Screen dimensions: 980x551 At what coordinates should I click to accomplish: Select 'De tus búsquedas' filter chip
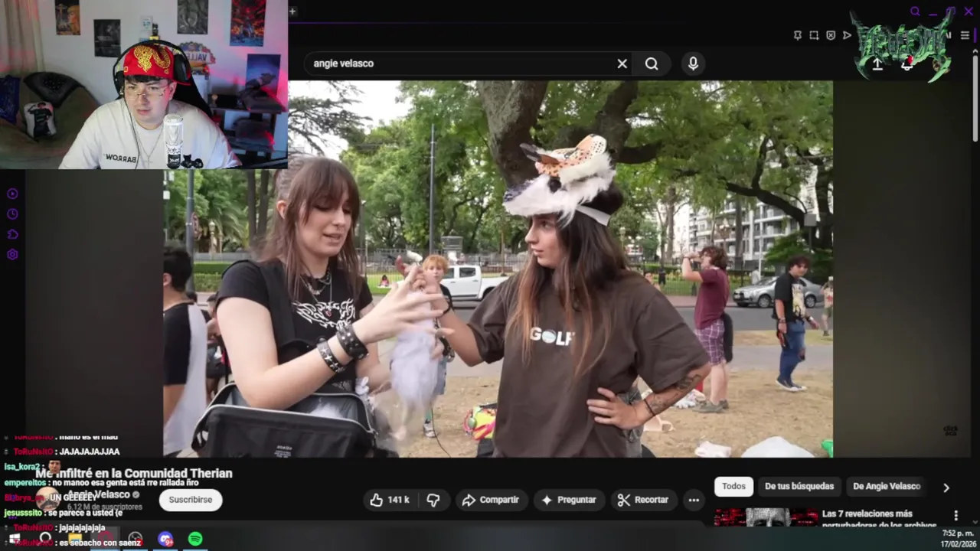click(x=799, y=486)
